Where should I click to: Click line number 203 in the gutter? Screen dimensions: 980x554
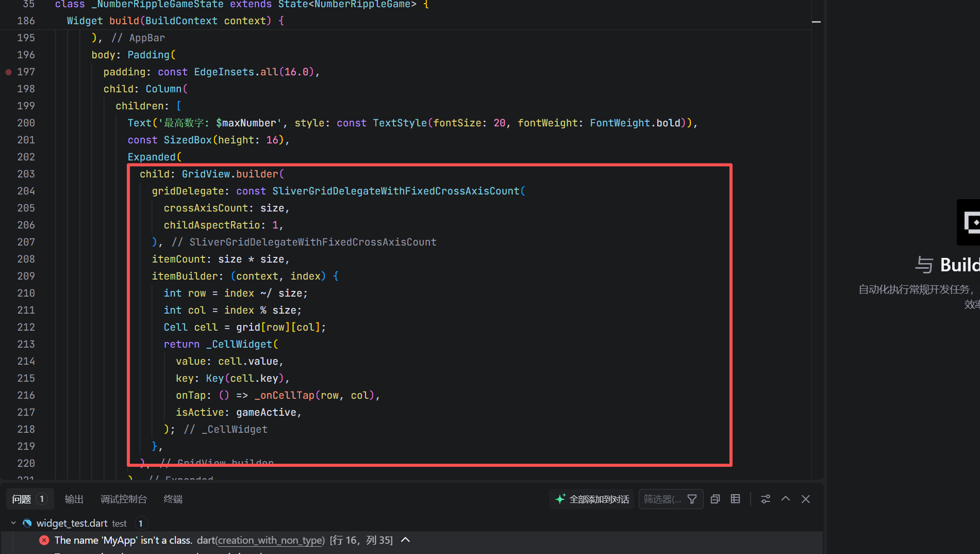26,174
